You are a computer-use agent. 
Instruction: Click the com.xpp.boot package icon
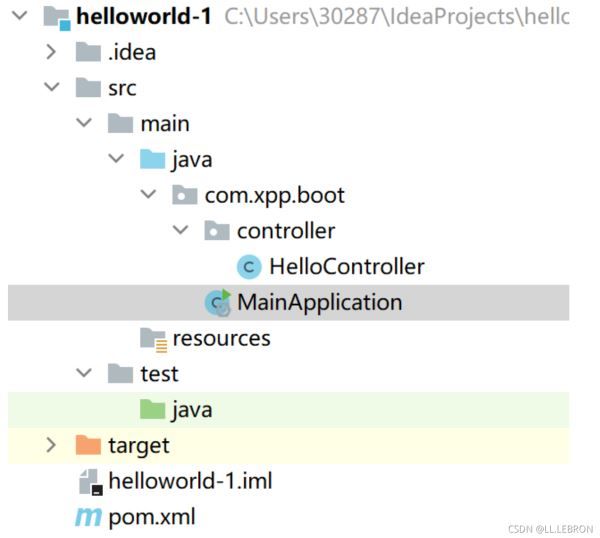(184, 195)
